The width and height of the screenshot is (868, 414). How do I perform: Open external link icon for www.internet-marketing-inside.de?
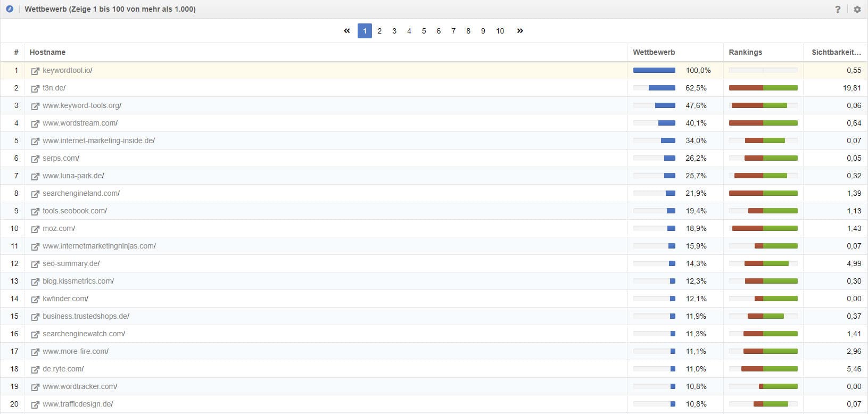[x=35, y=141]
